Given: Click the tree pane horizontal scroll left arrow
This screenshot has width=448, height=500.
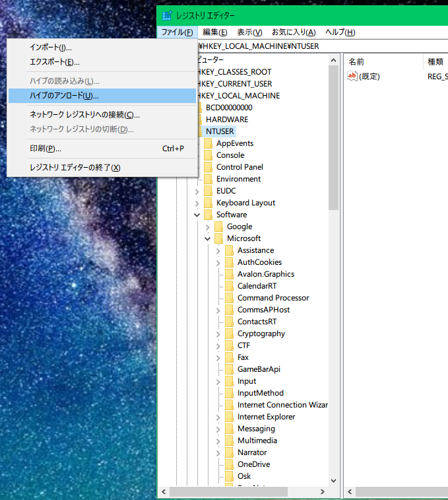Looking at the screenshot, I should coord(164,491).
